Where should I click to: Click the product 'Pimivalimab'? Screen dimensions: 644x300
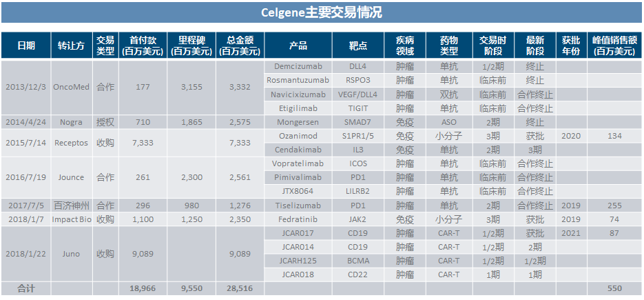coord(298,177)
